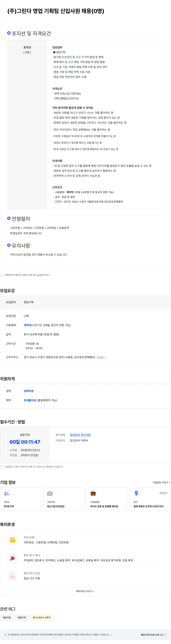171x644 pixels.
Task: Open 잡코리아 즉시지원 application link
Action: pos(80,435)
